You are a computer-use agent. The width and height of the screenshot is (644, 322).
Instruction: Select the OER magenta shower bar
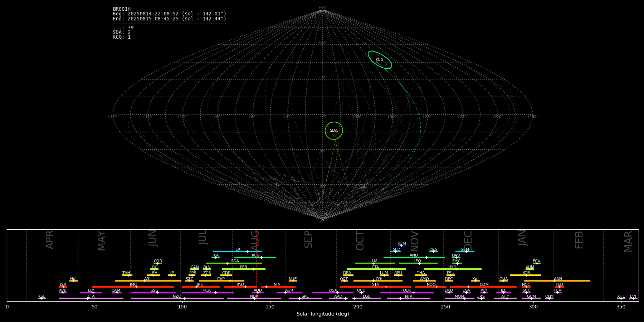[x=407, y=293]
